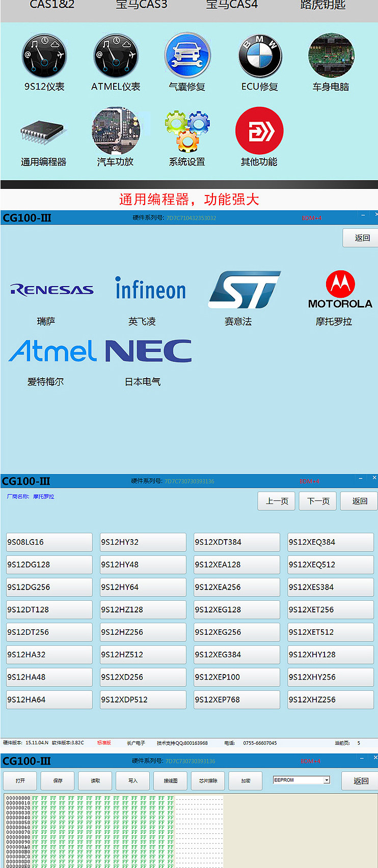
Task: Select chip 9S12XEP768
Action: pyautogui.click(x=237, y=699)
